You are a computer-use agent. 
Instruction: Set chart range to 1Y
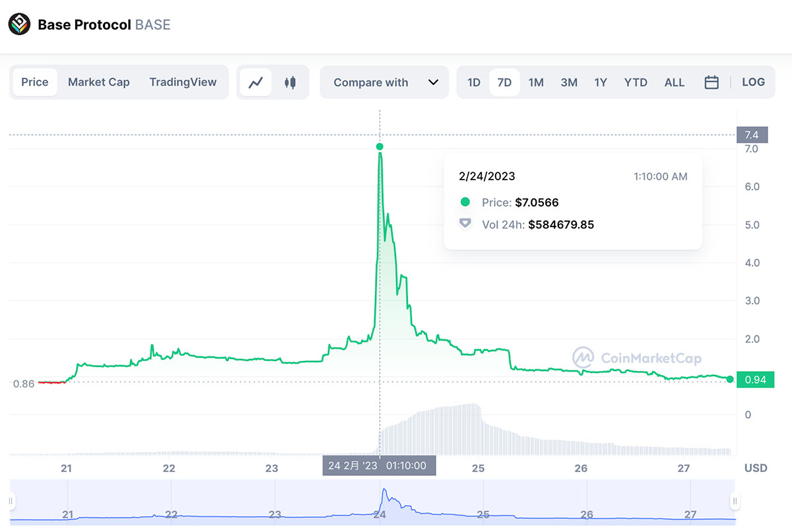601,83
